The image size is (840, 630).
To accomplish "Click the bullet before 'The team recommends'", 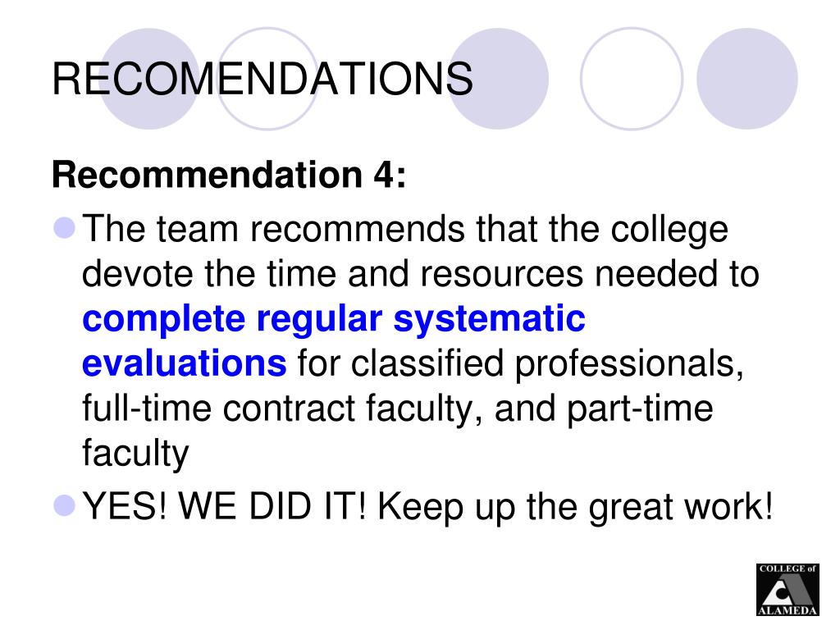I will tap(65, 228).
